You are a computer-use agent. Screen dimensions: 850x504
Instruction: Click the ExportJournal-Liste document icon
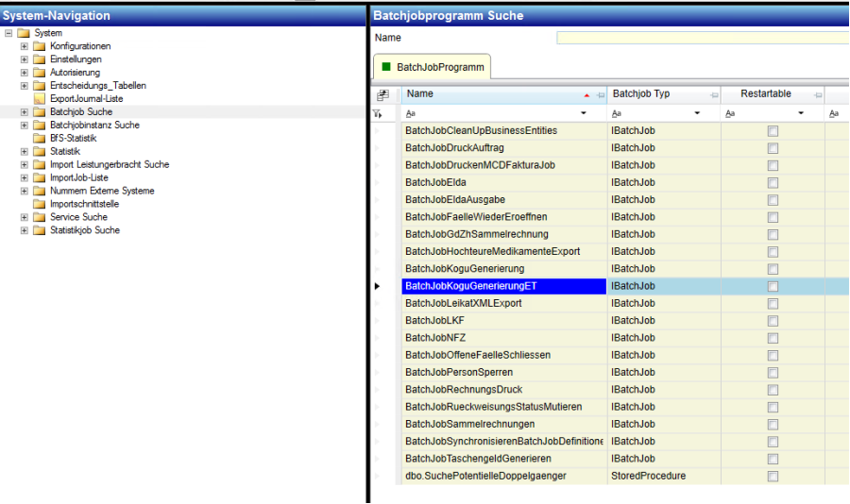click(40, 99)
